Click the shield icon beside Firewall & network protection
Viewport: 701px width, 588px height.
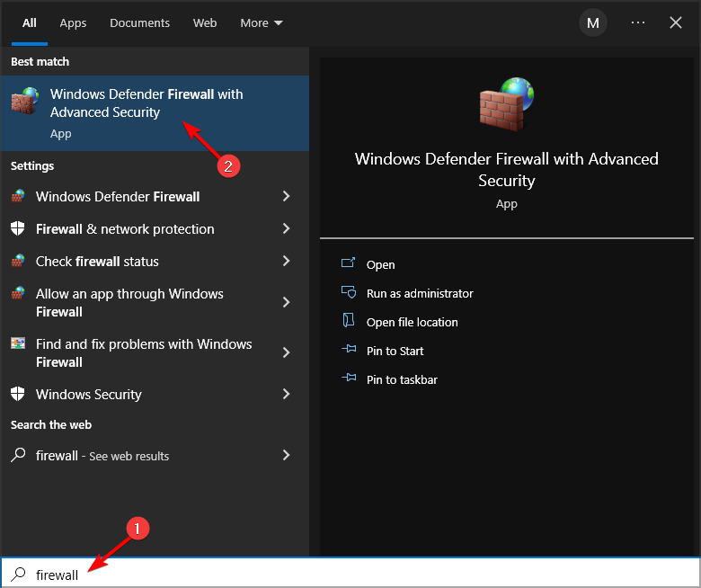tap(18, 228)
